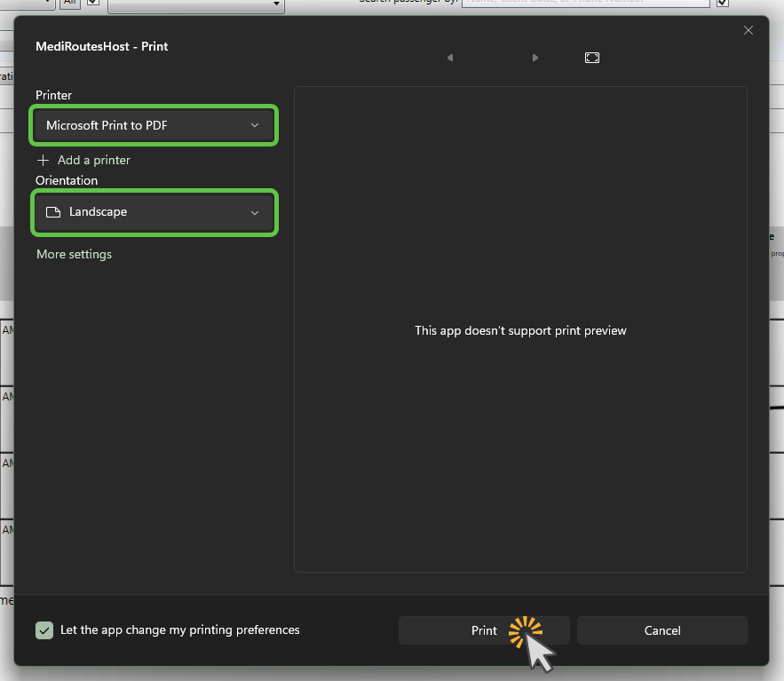Click the fit-to-window preview icon

pos(592,58)
